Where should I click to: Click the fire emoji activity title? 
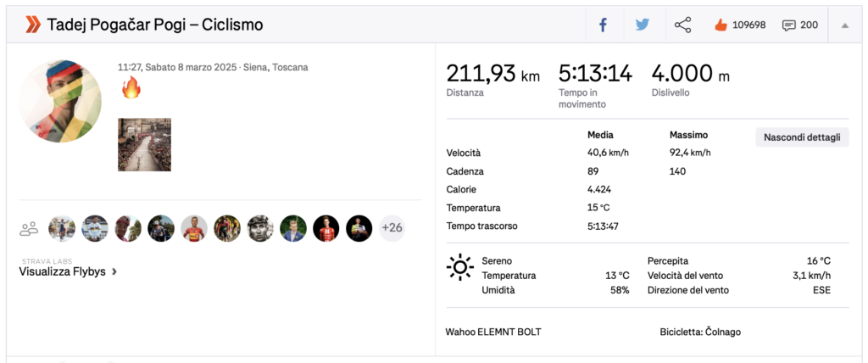[131, 87]
